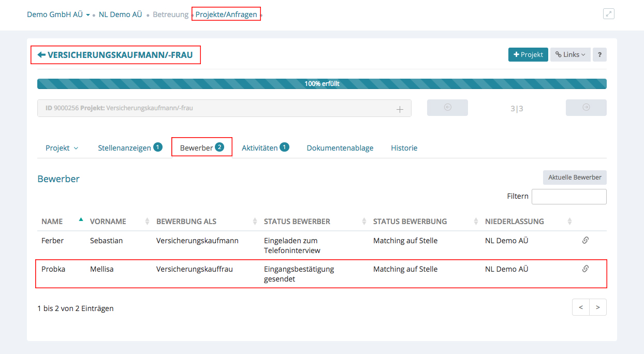Sort table by Name column

point(52,222)
